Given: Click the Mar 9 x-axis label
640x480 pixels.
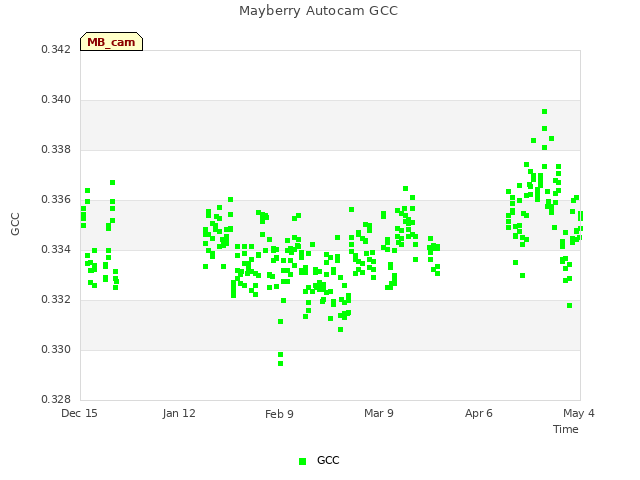Looking at the screenshot, I should [x=379, y=413].
